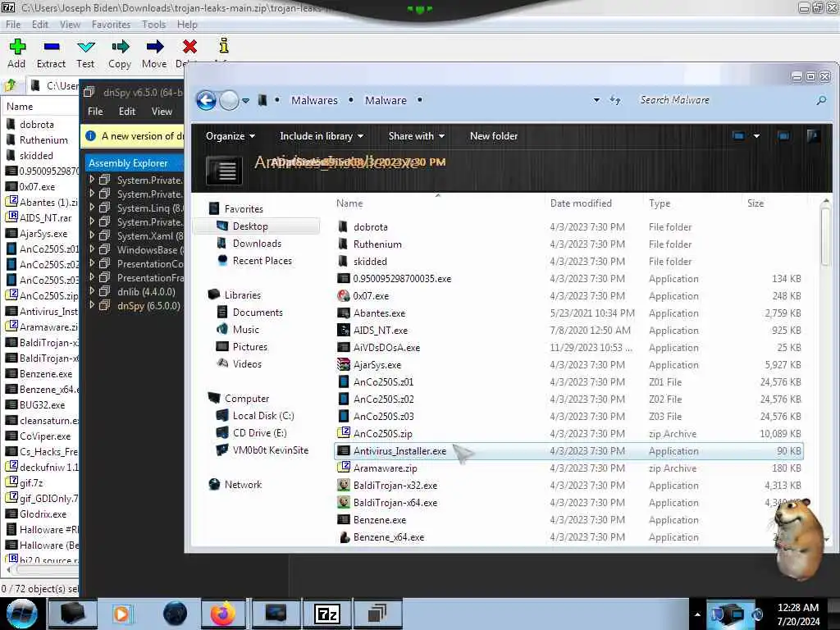The height and width of the screenshot is (630, 840).
Task: Select Recent Places in sidebar
Action: tap(262, 261)
